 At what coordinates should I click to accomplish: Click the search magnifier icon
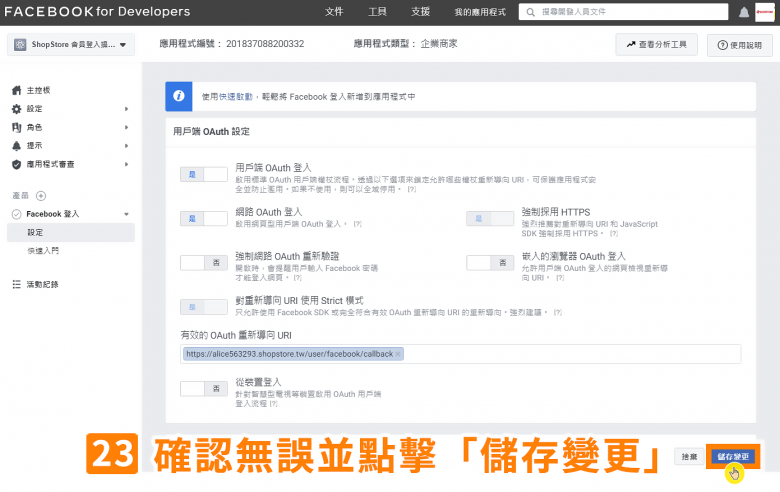point(531,12)
